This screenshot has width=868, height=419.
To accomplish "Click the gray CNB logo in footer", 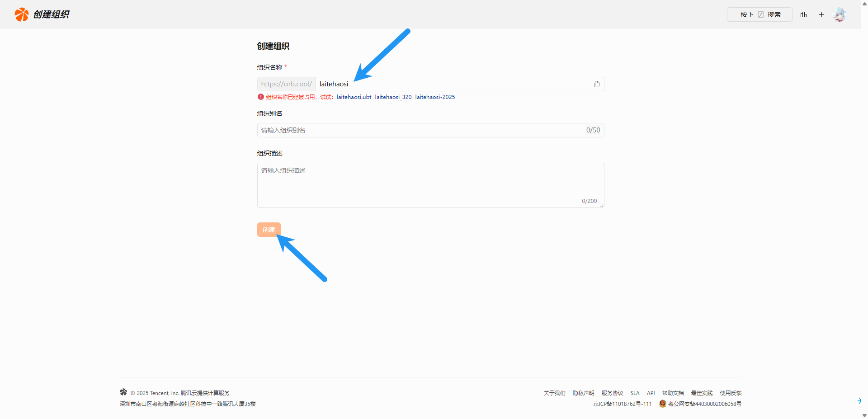I will coord(123,392).
